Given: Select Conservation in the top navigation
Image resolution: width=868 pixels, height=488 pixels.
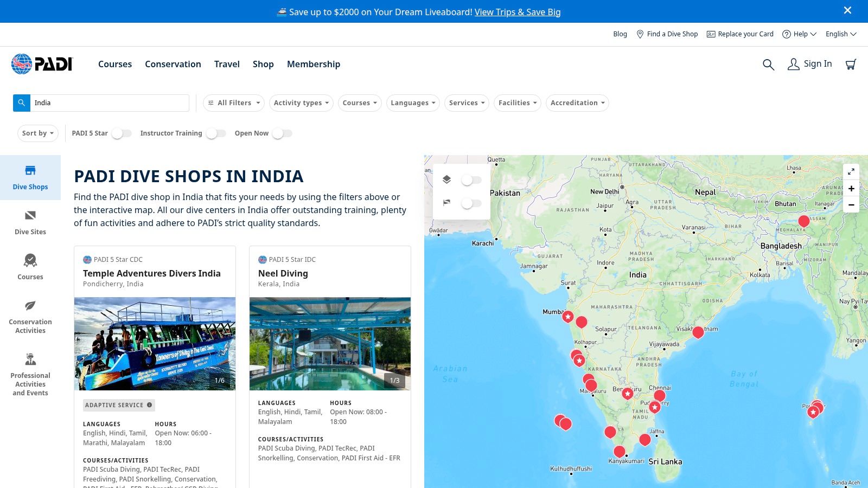Looking at the screenshot, I should coord(173,64).
